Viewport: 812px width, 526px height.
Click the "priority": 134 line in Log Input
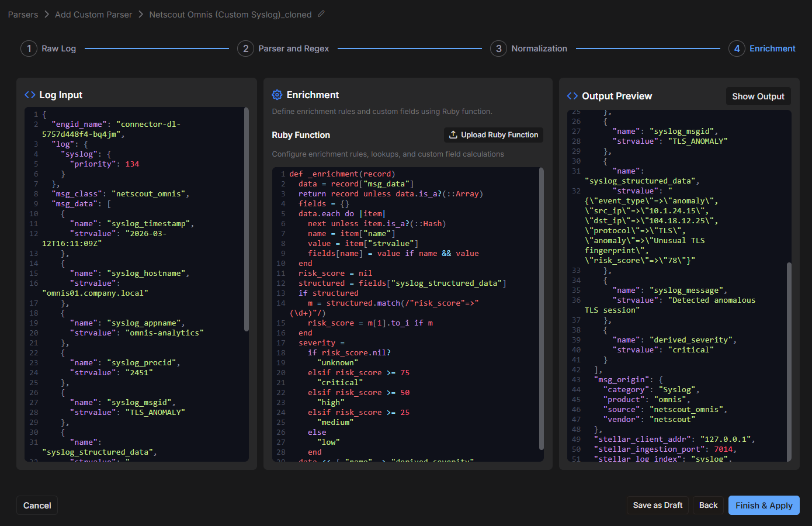[105, 164]
